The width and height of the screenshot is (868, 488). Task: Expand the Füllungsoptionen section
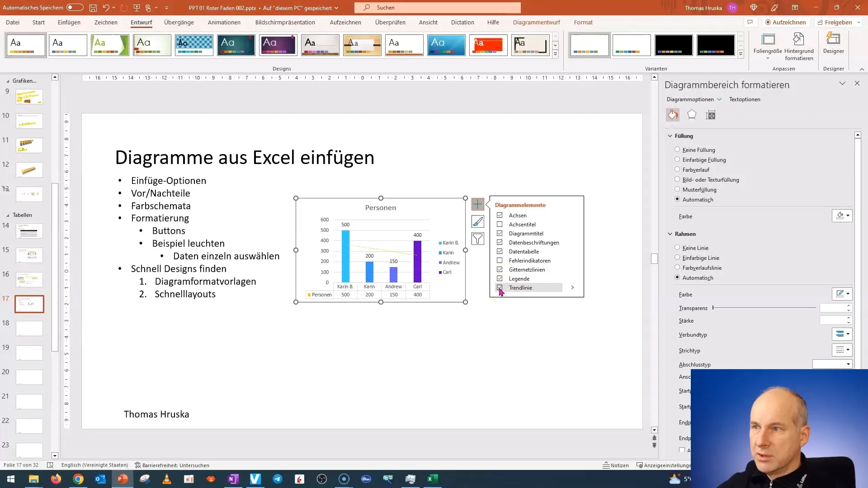click(x=684, y=136)
